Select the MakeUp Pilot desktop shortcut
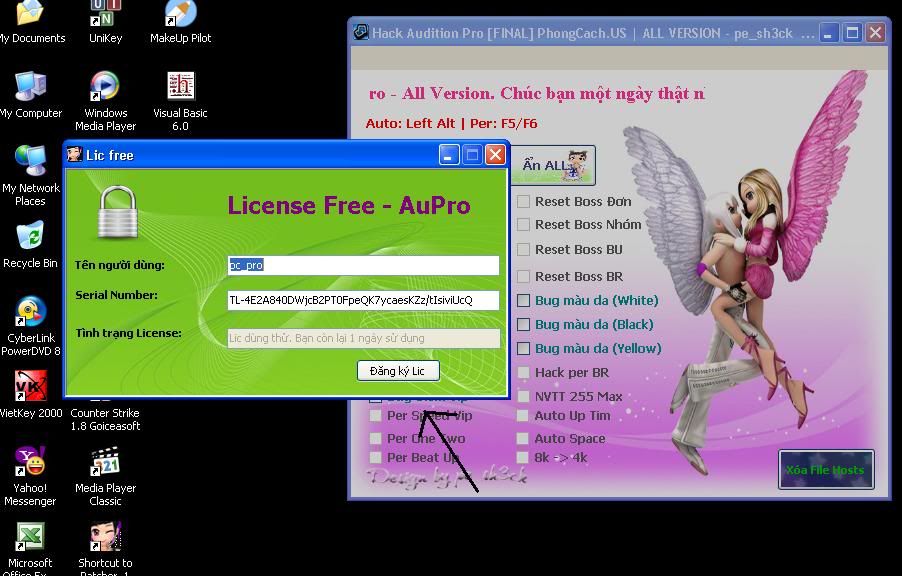902x576 pixels. pyautogui.click(x=181, y=14)
